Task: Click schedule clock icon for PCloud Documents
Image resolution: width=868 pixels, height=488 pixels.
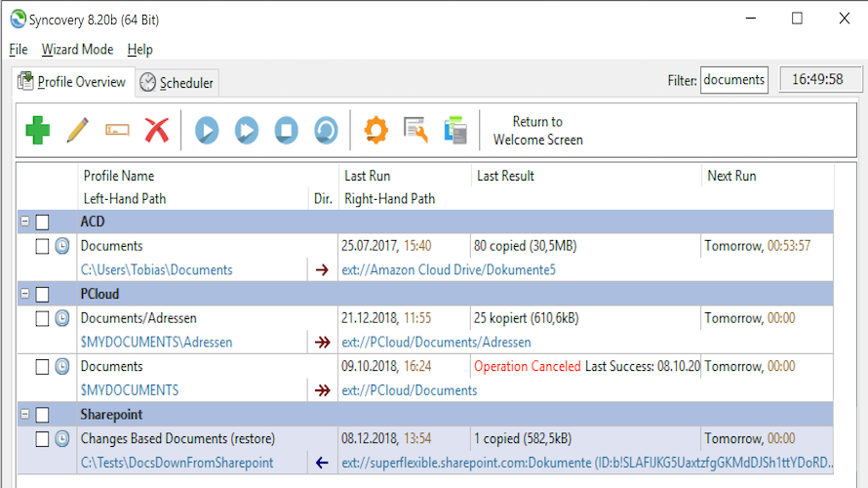Action: coord(62,367)
